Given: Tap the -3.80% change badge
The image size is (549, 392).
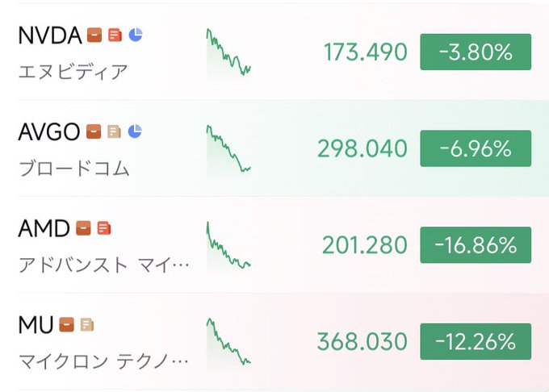Looking at the screenshot, I should [476, 53].
